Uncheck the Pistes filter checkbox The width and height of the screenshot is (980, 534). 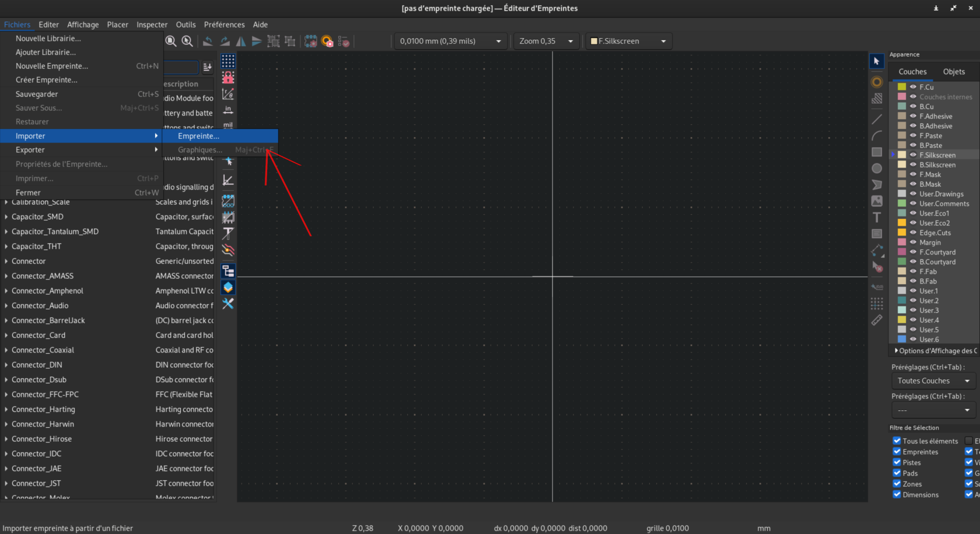(897, 462)
